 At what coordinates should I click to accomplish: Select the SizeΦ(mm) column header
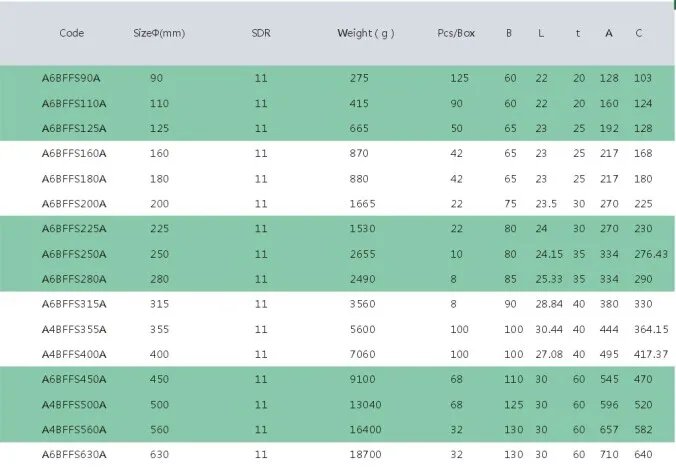(159, 33)
